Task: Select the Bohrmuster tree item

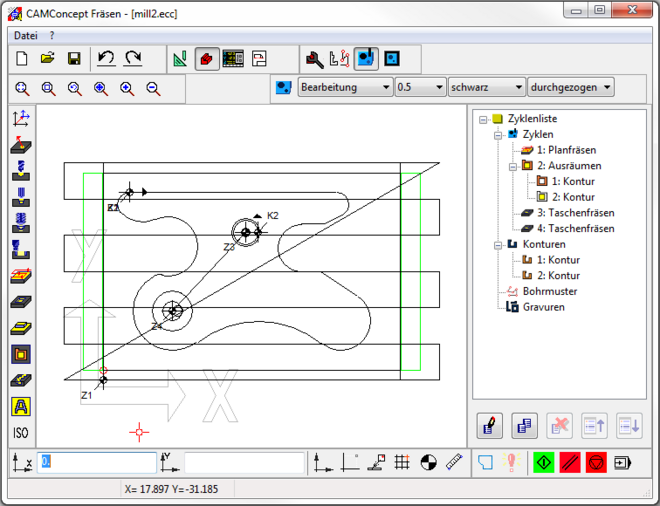Action: [549, 291]
